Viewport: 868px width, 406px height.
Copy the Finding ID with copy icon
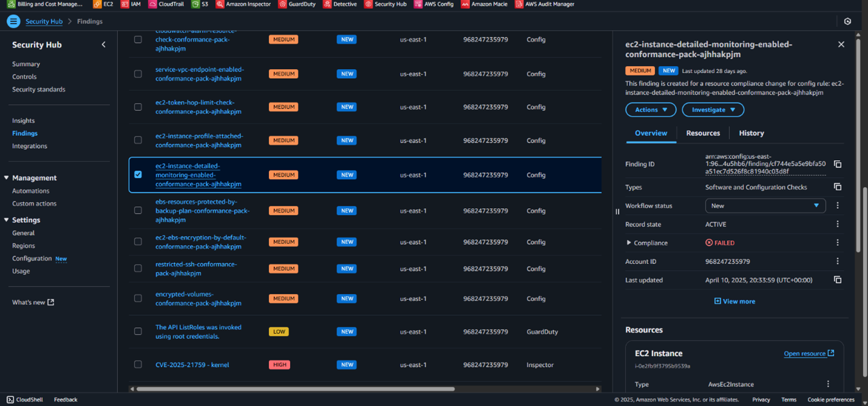(838, 164)
